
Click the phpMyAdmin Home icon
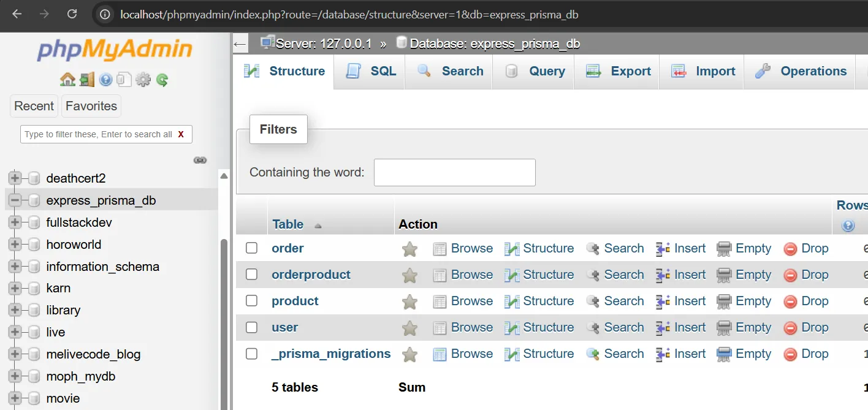(67, 80)
